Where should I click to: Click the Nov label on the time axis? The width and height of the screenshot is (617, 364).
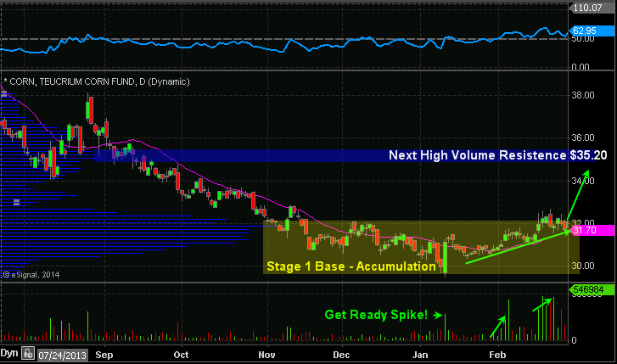(266, 355)
